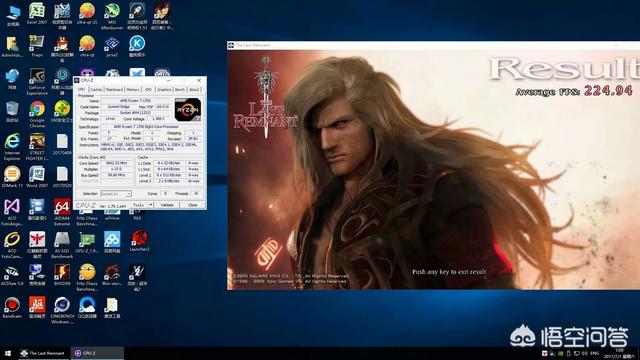Image resolution: width=640 pixels, height=360 pixels.
Task: Open the This PC computer icon
Action: coord(12,16)
